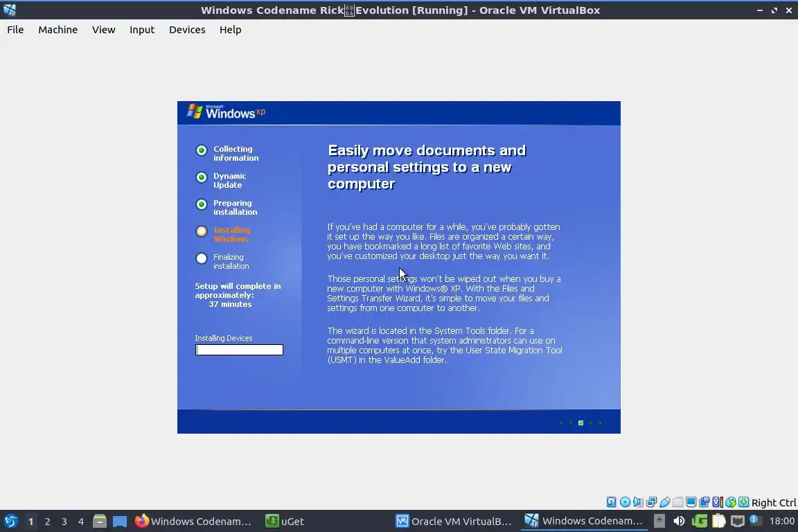The width and height of the screenshot is (798, 532).
Task: Click the shared folders status icon
Action: (678, 502)
